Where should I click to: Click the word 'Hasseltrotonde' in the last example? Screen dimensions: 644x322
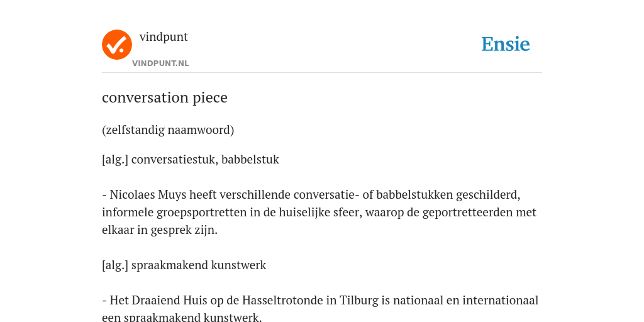[x=282, y=301]
